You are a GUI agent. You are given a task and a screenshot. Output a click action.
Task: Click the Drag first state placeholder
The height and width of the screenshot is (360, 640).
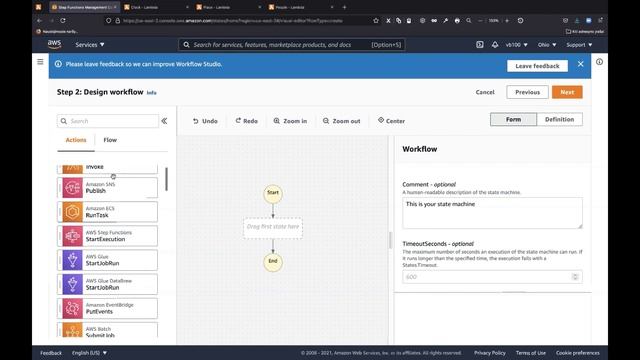click(x=273, y=227)
